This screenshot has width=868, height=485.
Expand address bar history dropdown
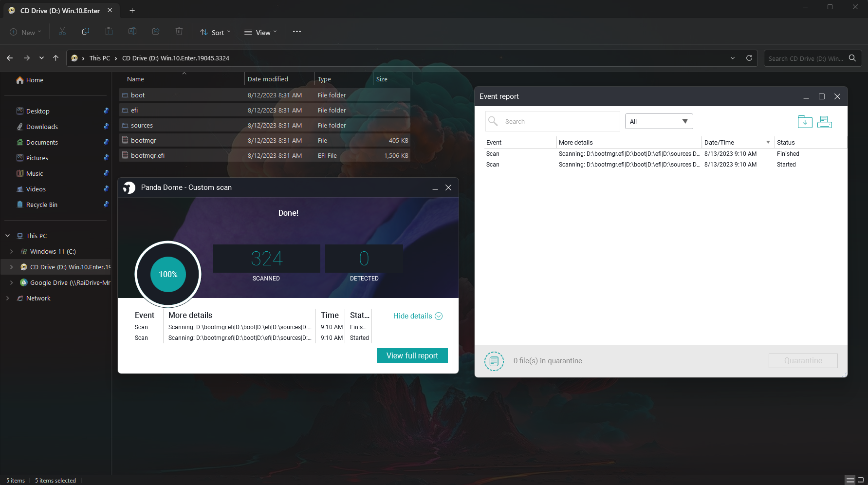pos(733,58)
